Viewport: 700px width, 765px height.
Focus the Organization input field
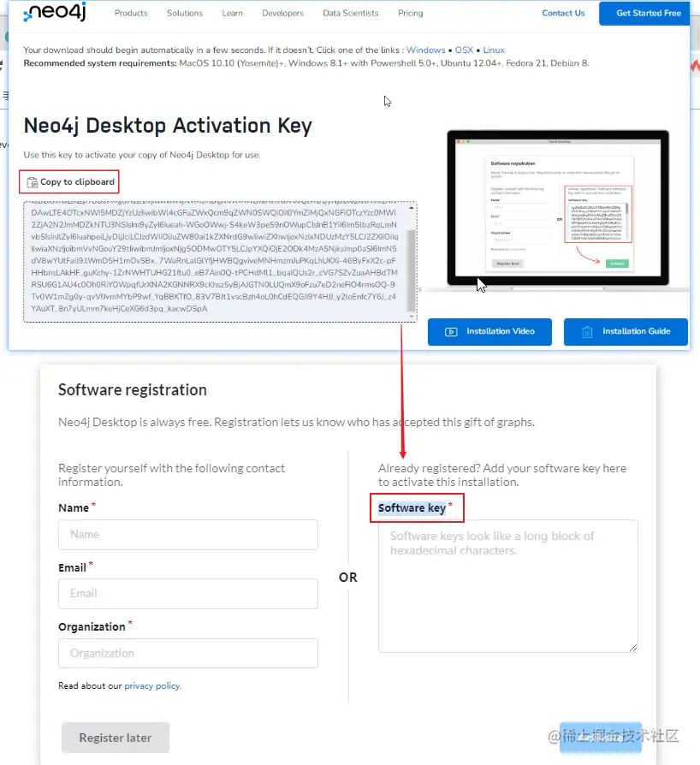[x=187, y=653]
